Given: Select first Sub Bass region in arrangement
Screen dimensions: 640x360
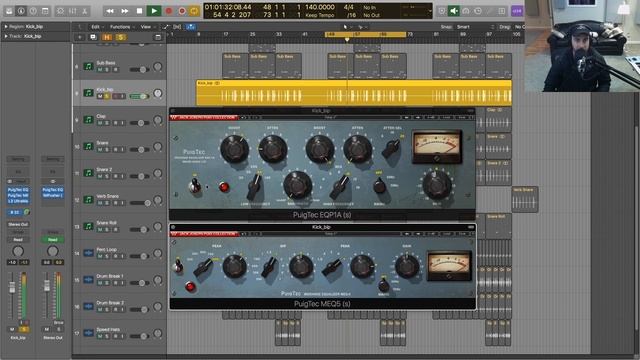Looking at the screenshot, I should tap(235, 66).
